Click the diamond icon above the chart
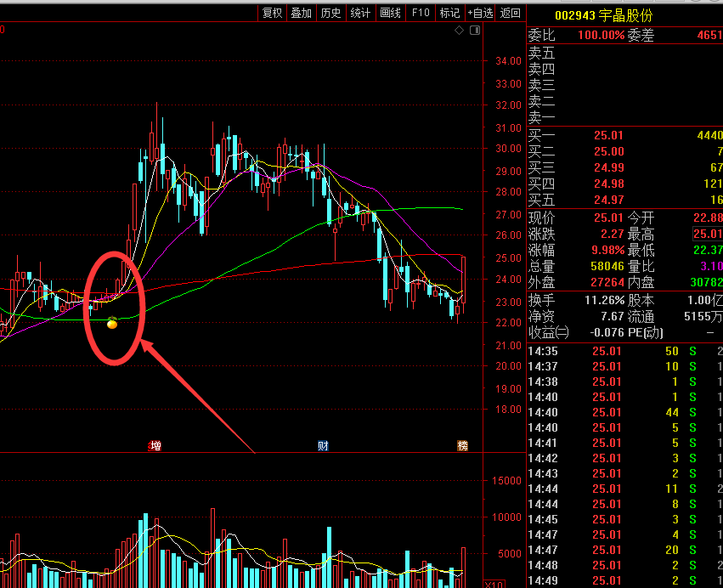 459,31
